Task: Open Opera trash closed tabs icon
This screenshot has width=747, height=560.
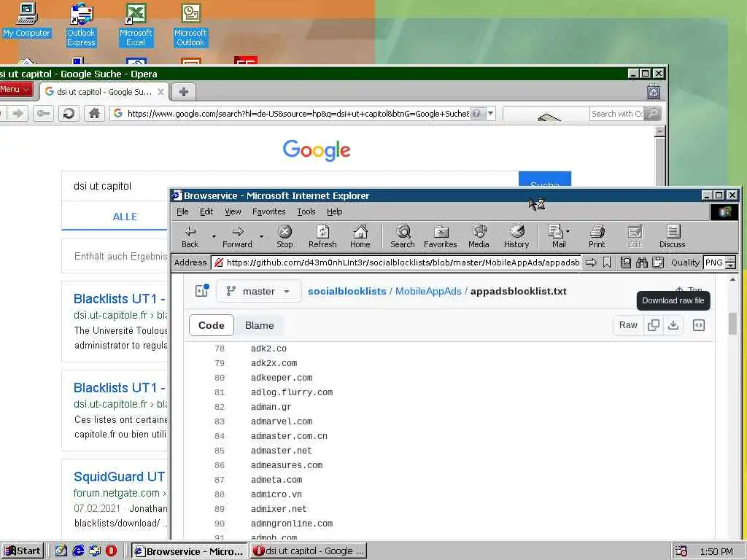Action: click(x=654, y=91)
